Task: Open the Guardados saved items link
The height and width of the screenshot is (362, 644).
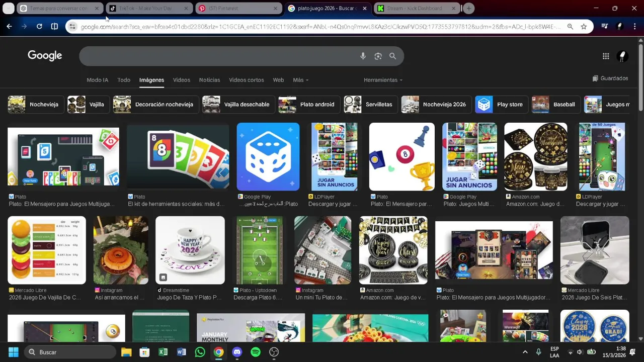Action: point(610,78)
